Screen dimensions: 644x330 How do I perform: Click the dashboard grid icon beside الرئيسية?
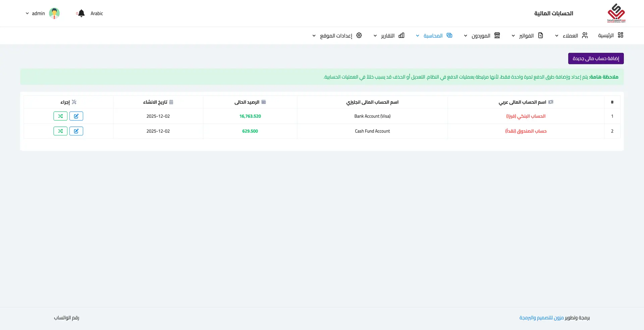[x=621, y=35]
